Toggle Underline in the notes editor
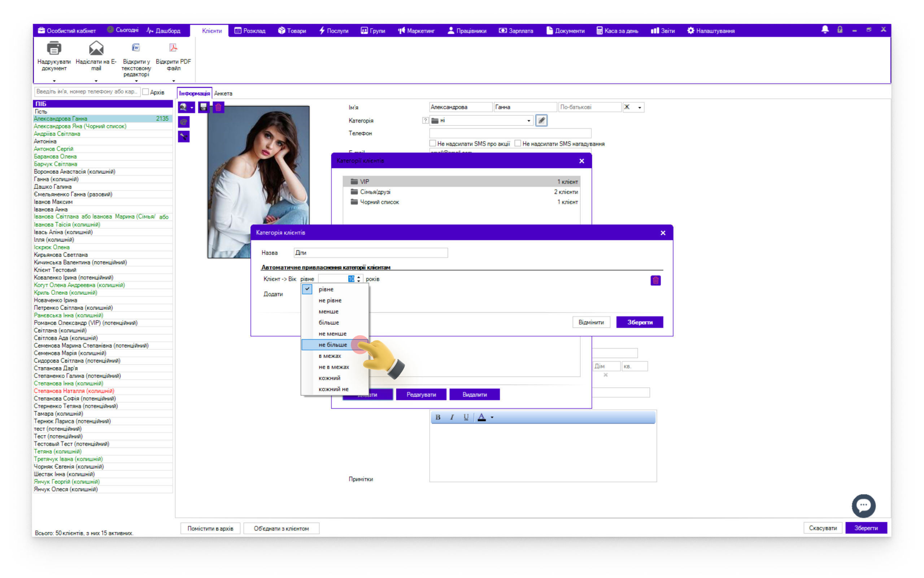924x578 pixels. pos(466,417)
